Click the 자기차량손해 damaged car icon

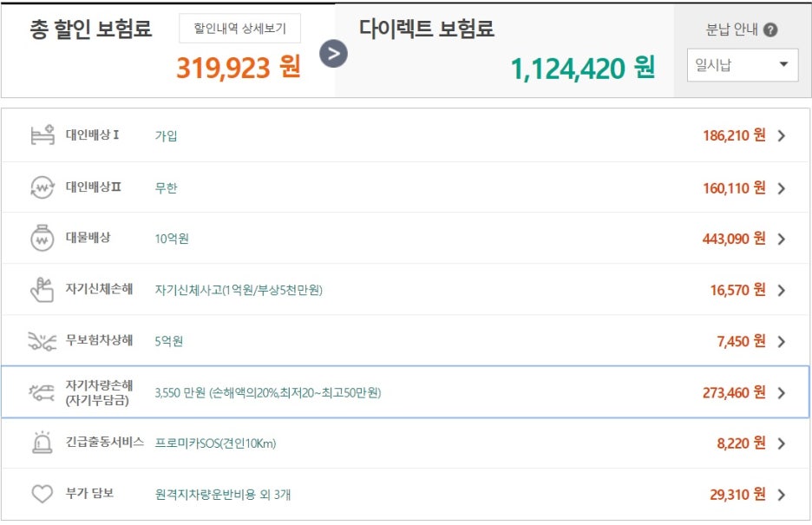[43, 392]
